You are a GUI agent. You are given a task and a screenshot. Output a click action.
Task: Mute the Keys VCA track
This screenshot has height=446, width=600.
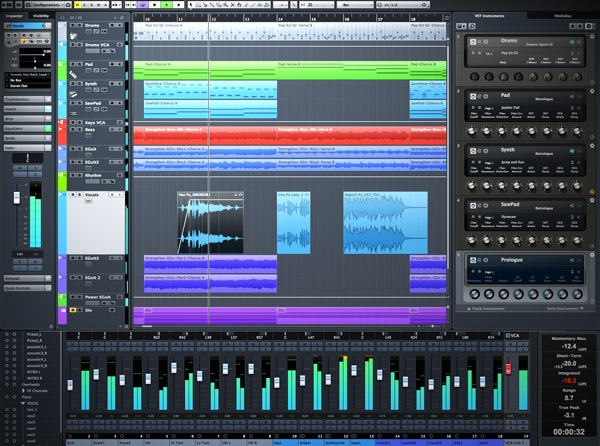point(73,122)
